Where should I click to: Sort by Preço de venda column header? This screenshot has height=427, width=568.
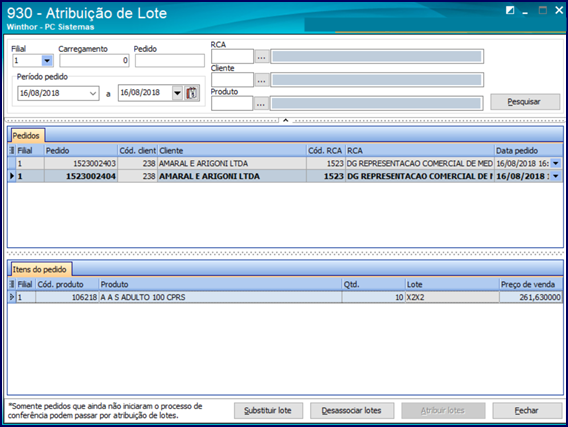531,284
